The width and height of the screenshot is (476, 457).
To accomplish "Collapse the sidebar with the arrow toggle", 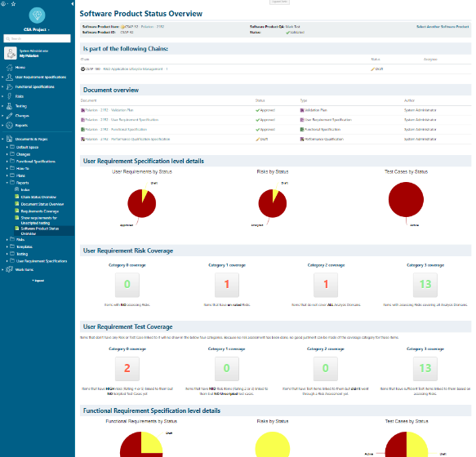I will (72, 4).
